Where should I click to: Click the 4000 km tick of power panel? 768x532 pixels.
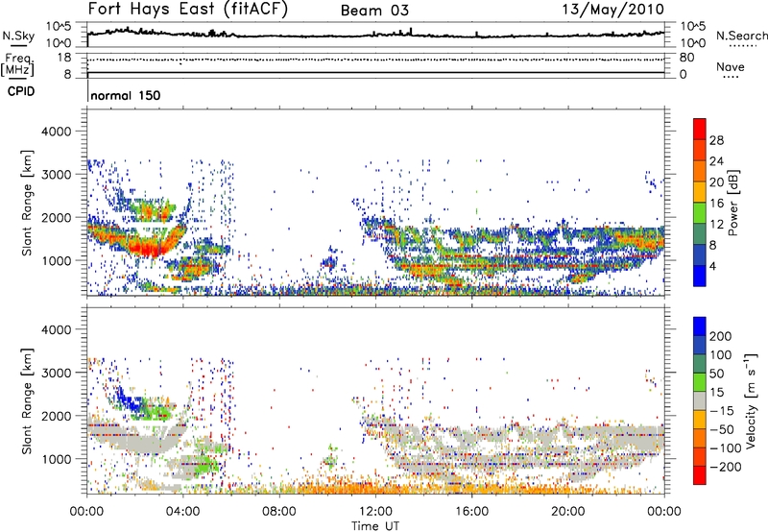[x=56, y=132]
